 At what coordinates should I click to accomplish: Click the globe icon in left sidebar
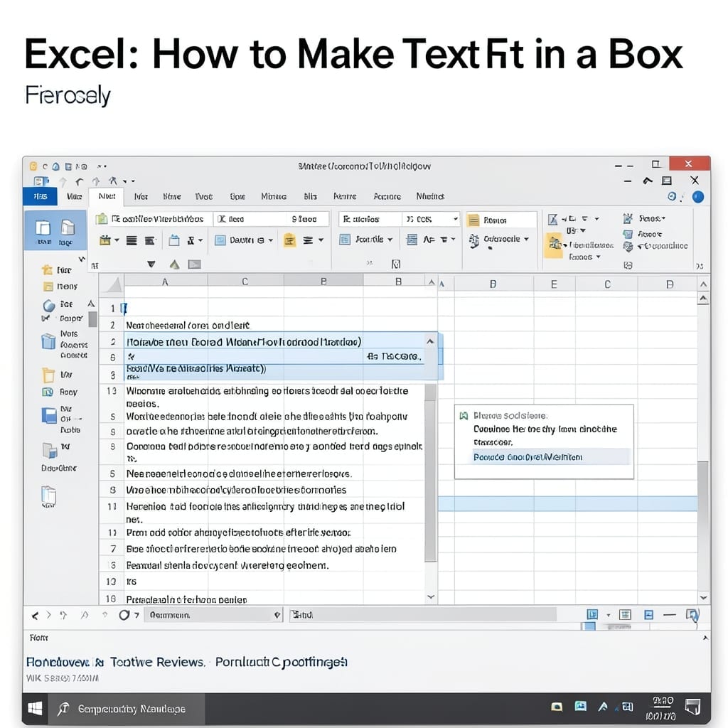tap(49, 306)
